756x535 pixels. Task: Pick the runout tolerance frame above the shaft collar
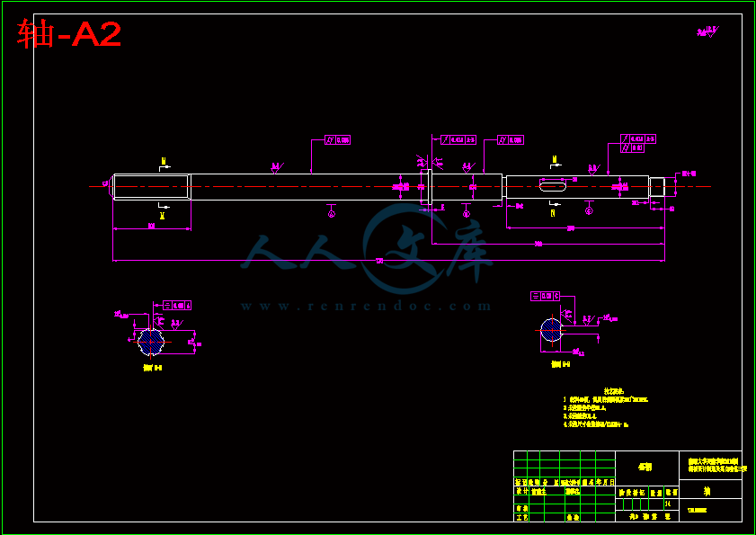click(x=458, y=139)
